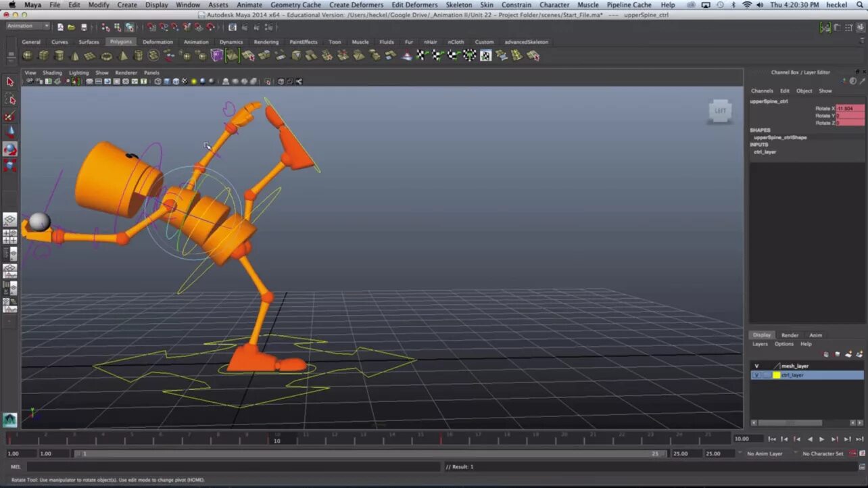Viewport: 868px width, 488px height.
Task: Create a polygon sphere from the shelf
Action: click(28, 55)
